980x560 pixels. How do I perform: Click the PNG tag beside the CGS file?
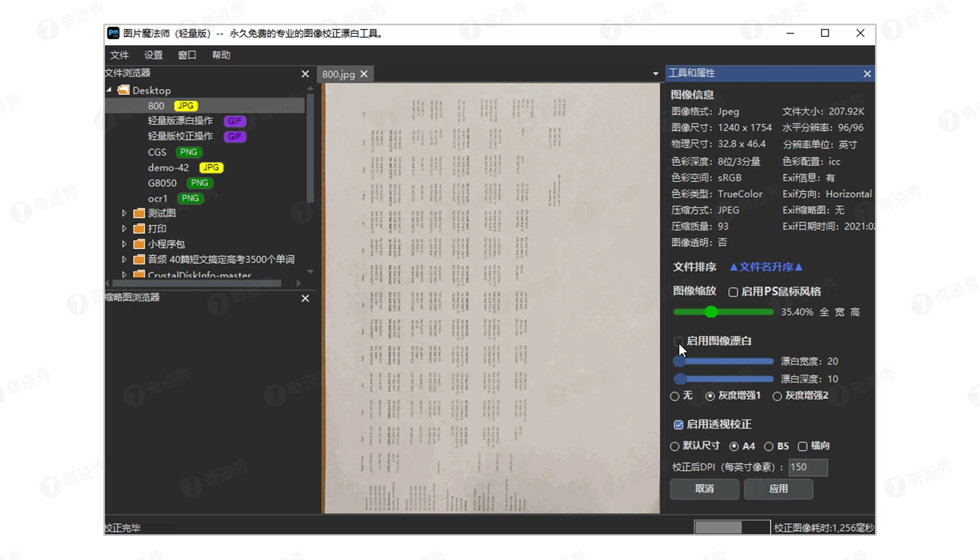click(188, 152)
